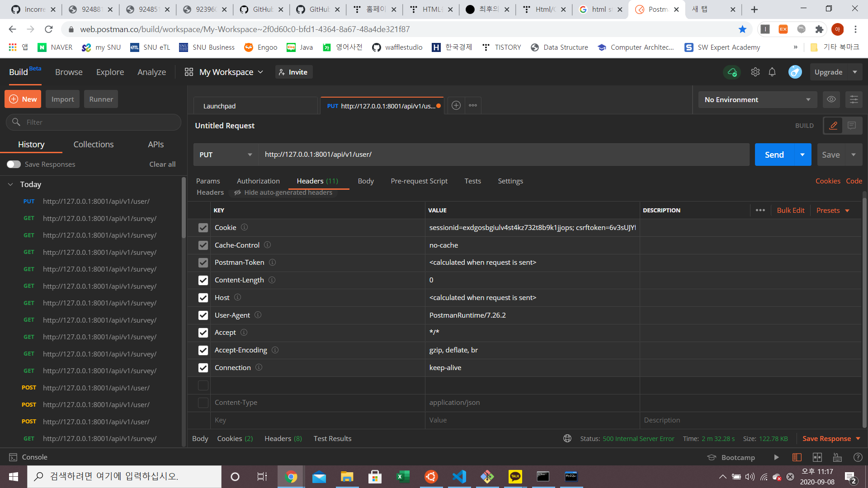Open Postman settings gear icon
This screenshot has height=488, width=868.
coord(755,72)
